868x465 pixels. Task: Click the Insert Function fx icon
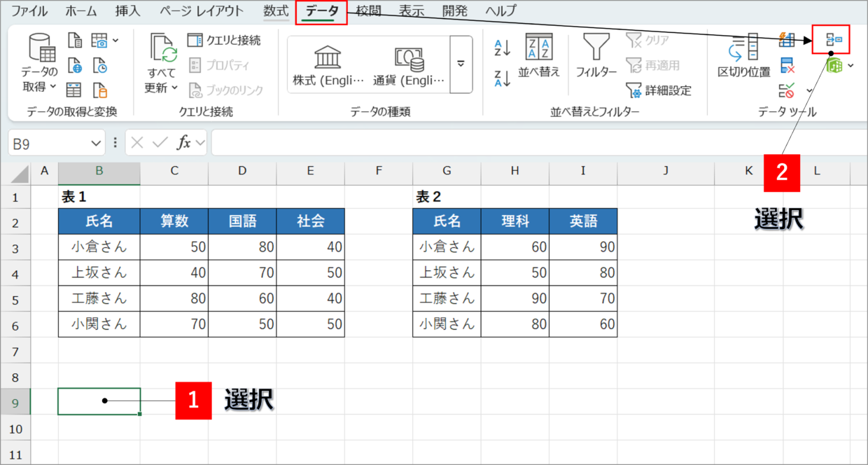[x=184, y=143]
